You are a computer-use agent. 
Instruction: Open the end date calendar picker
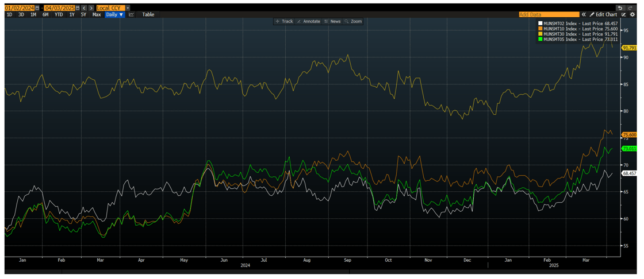point(78,8)
